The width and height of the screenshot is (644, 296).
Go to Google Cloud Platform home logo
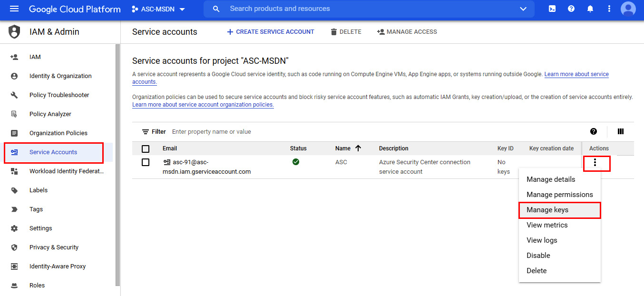[75, 9]
